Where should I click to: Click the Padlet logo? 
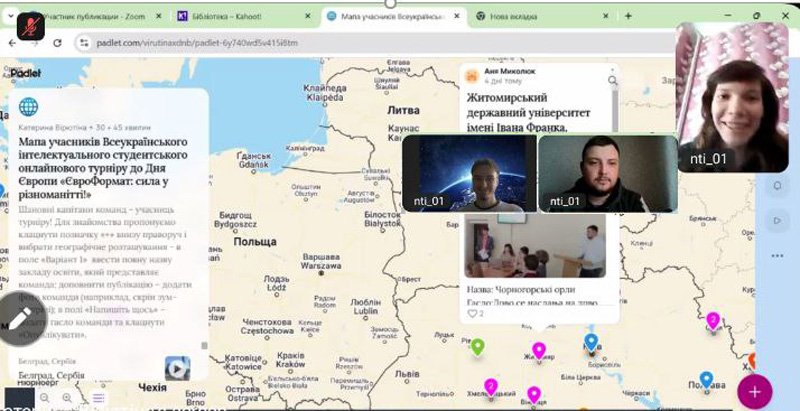click(26, 73)
